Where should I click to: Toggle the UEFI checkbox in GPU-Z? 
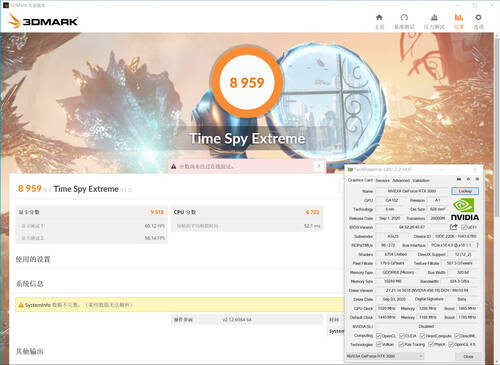pos(464,227)
